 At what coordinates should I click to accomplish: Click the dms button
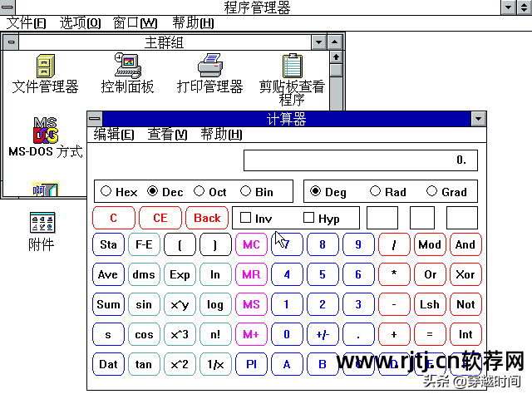click(x=144, y=274)
